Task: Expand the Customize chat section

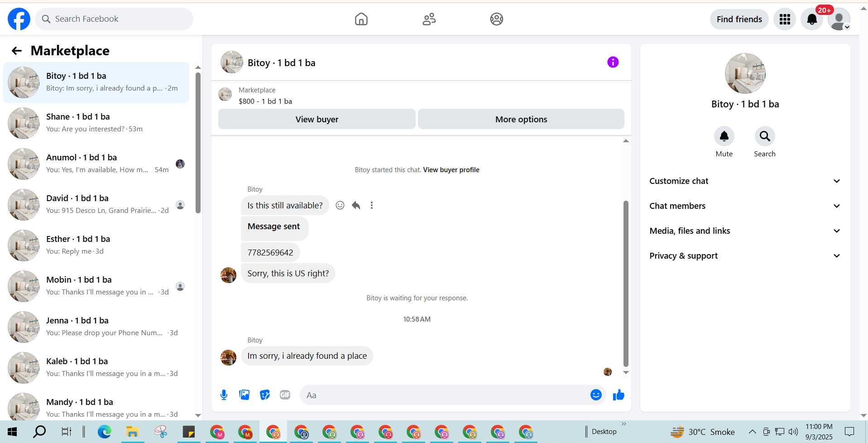Action: (x=745, y=181)
